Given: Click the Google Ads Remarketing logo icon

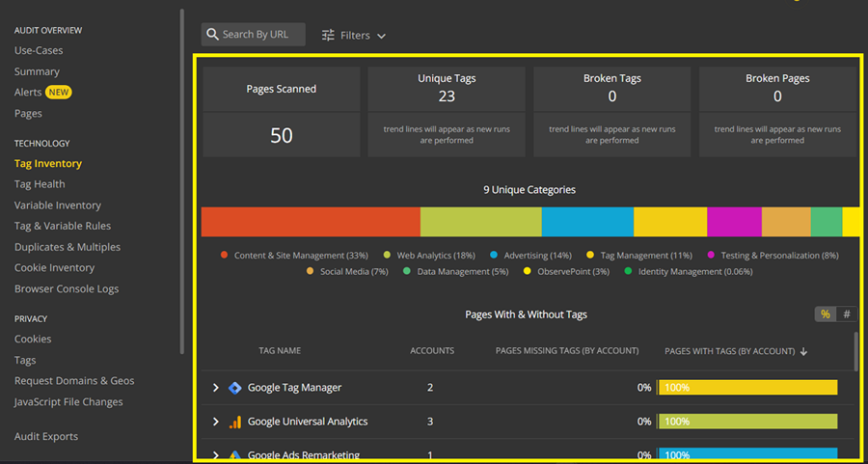Looking at the screenshot, I should (234, 454).
